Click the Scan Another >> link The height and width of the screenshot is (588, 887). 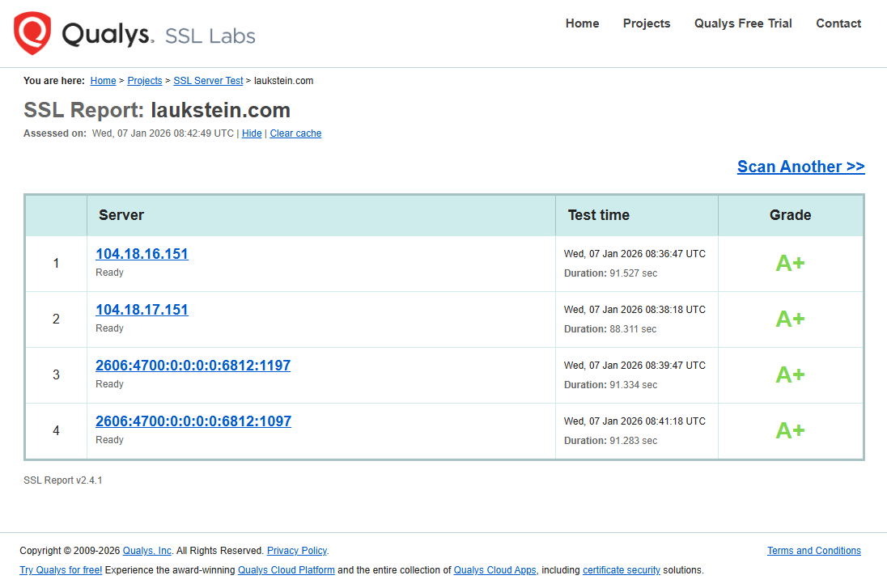point(801,167)
